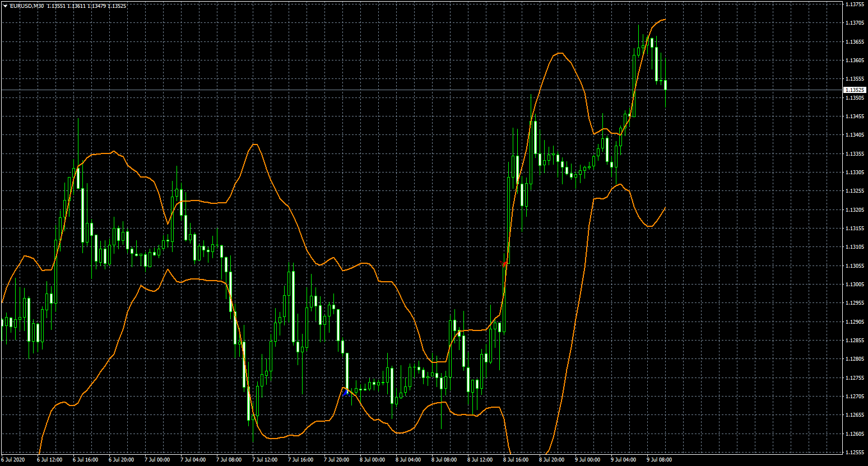Click the 8 Jul 16:00 time label
Viewport: 868px width, 466px height.
coord(516,460)
